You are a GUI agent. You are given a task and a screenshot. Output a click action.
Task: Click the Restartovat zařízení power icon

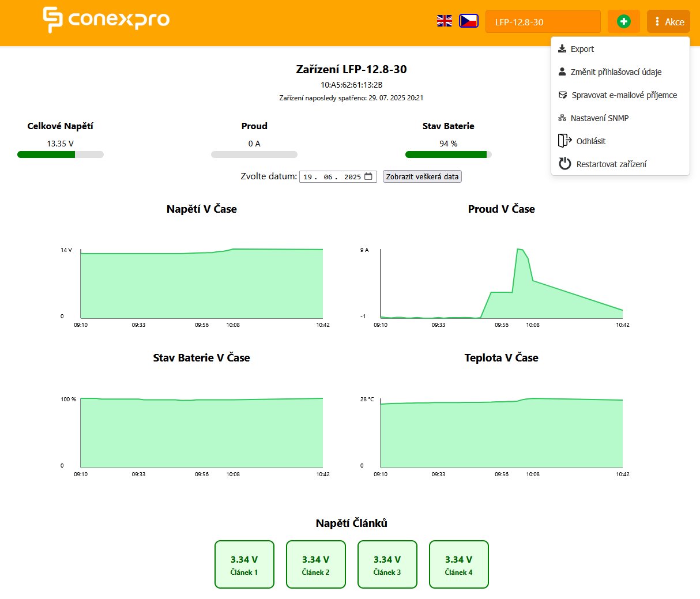tap(565, 164)
